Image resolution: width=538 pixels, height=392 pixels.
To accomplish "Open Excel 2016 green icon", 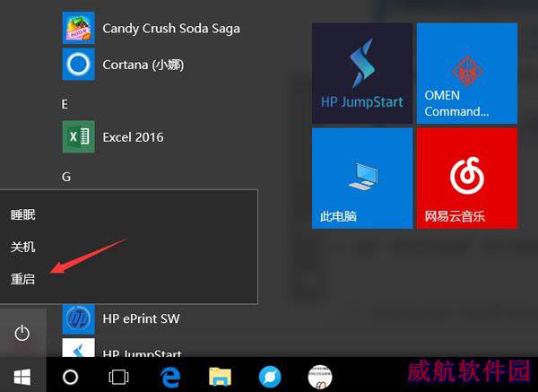I will [79, 136].
